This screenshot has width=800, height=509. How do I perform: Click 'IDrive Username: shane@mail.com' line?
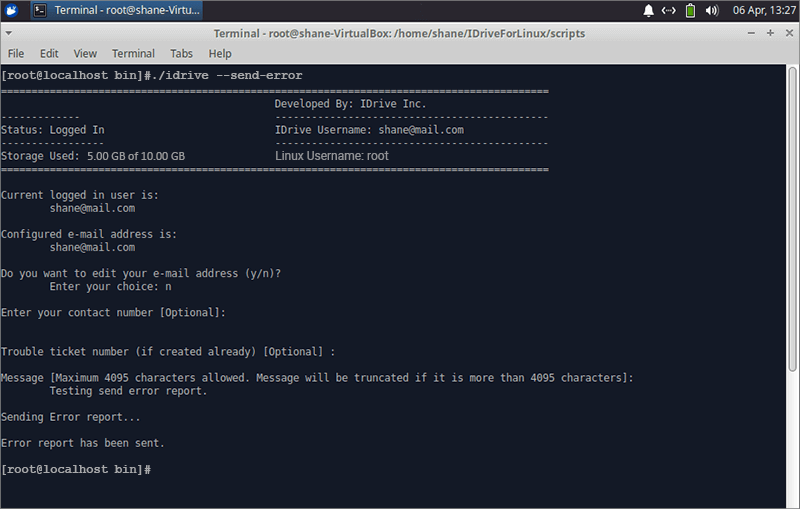(369, 130)
